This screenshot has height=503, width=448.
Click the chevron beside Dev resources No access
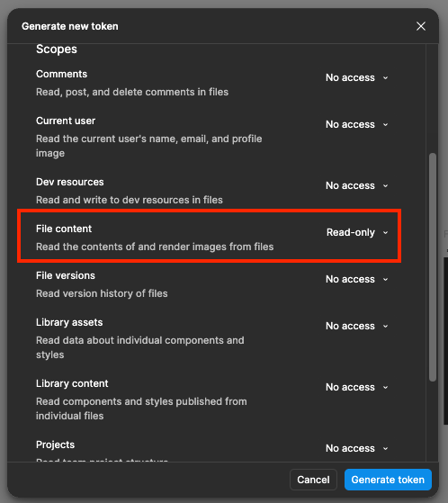pos(385,186)
